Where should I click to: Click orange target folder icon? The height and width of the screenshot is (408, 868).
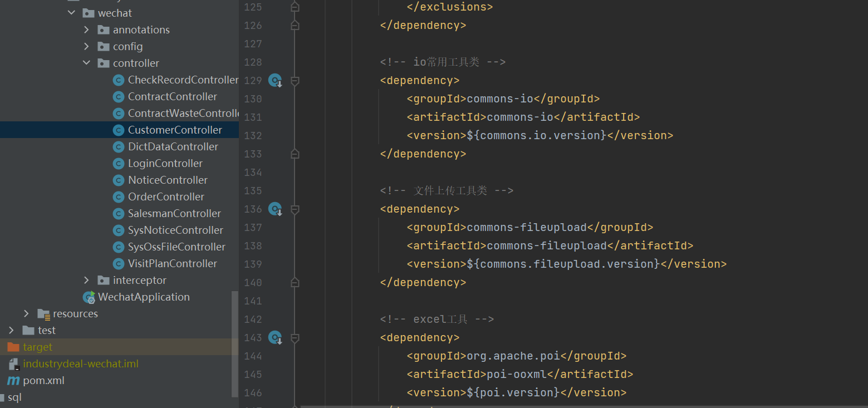pos(13,347)
